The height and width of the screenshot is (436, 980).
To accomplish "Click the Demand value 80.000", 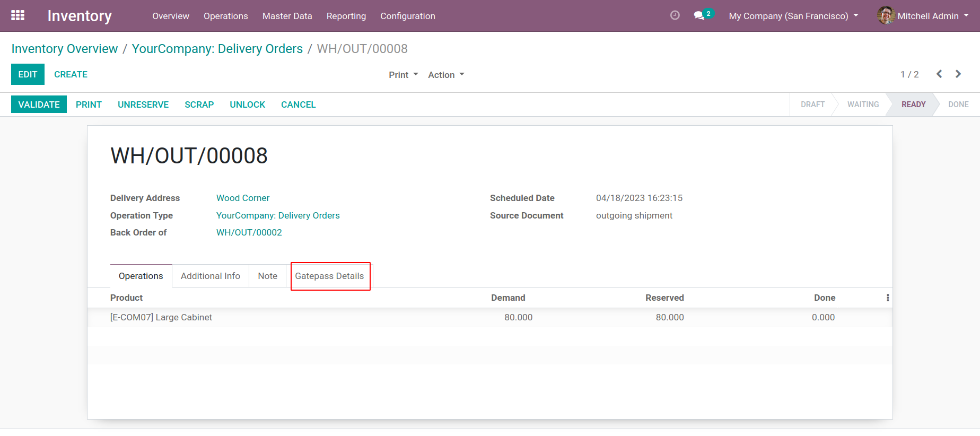I will point(518,317).
